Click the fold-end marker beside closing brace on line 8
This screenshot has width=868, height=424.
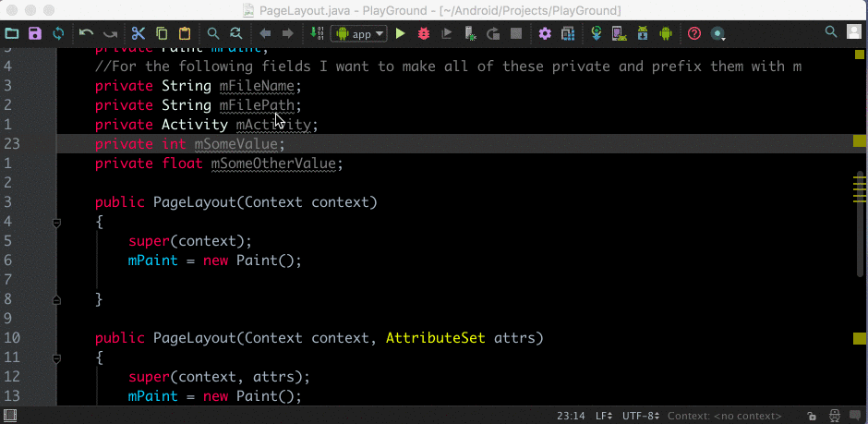pyautogui.click(x=56, y=299)
